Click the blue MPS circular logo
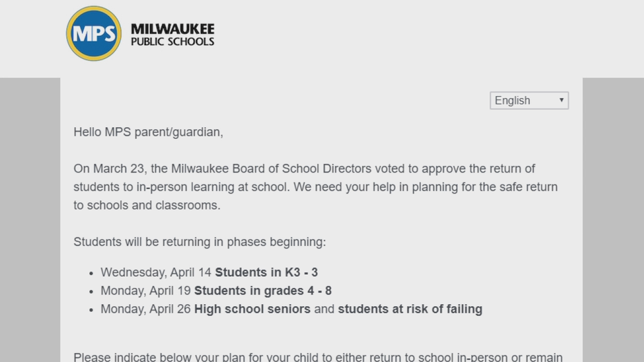 pos(94,33)
